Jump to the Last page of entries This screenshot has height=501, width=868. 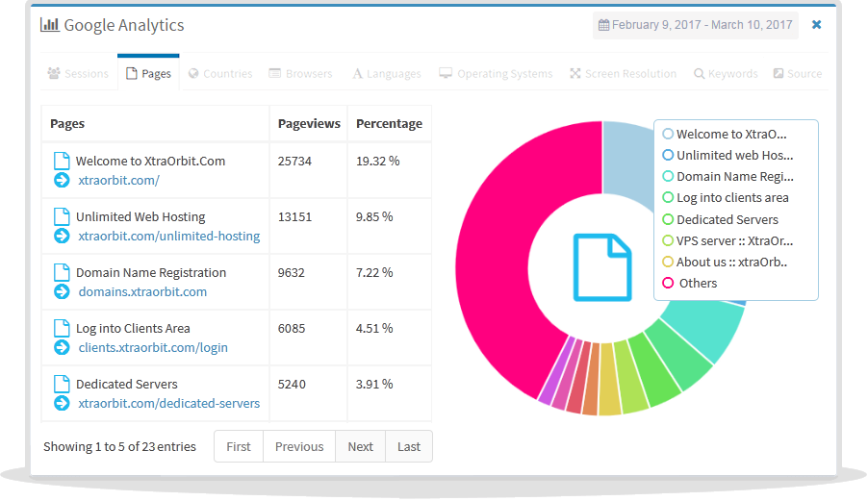[x=409, y=446]
